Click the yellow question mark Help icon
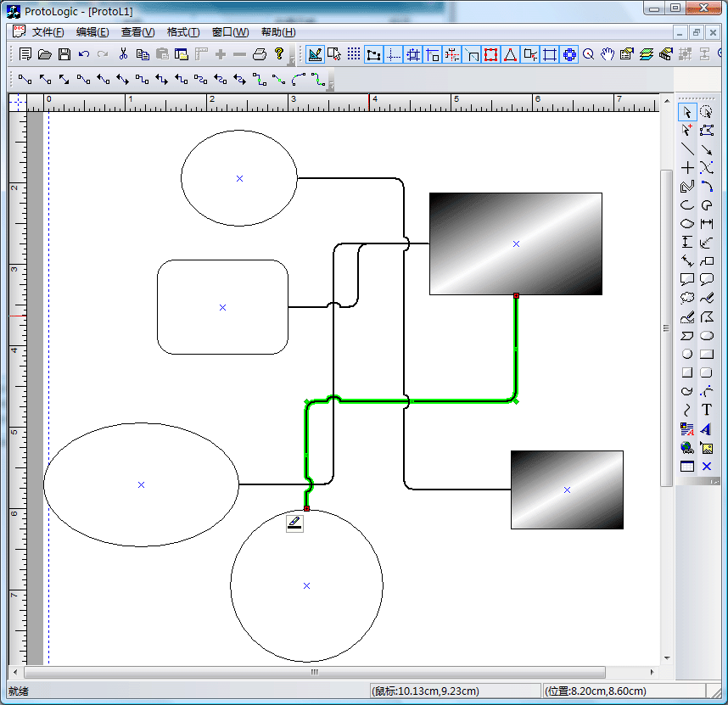Viewport: 728px width, 705px height. click(279, 54)
